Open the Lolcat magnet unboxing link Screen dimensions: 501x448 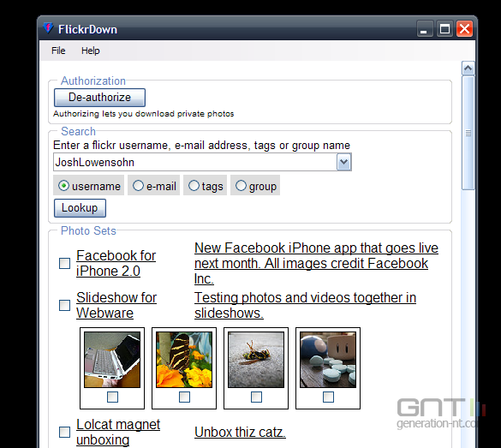pos(118,432)
